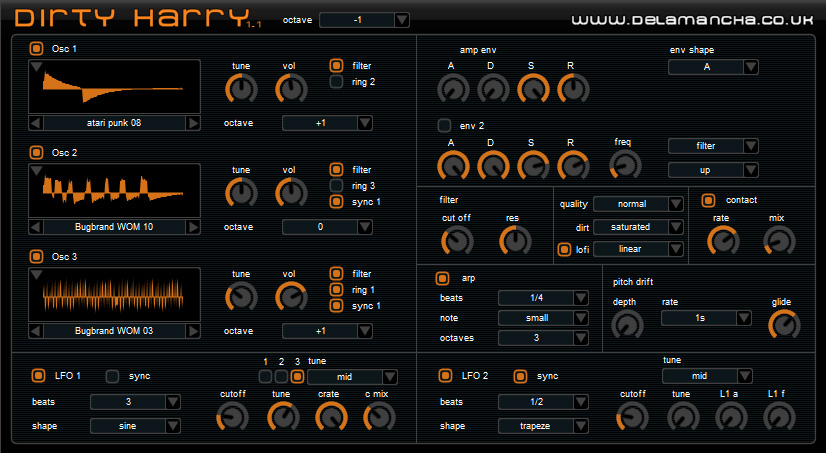
Task: Turn off the arp toggle
Action: pyautogui.click(x=442, y=278)
